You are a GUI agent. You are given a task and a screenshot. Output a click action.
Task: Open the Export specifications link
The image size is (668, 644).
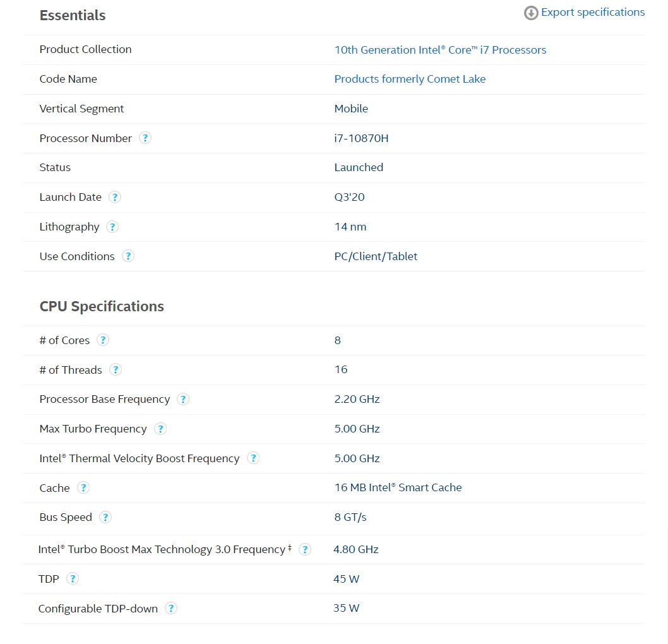pos(593,12)
